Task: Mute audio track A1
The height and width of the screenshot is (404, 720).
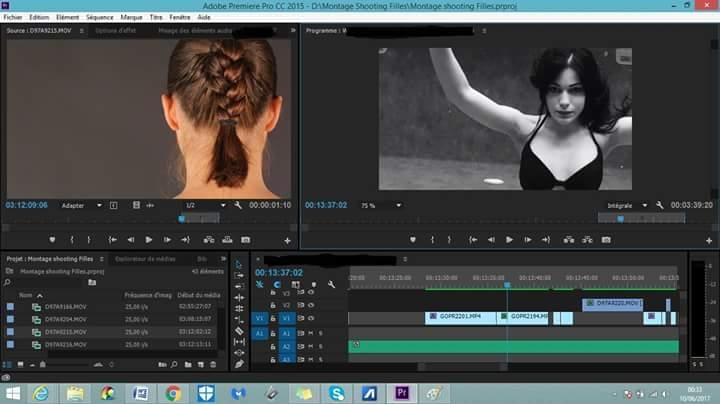Action: point(311,332)
